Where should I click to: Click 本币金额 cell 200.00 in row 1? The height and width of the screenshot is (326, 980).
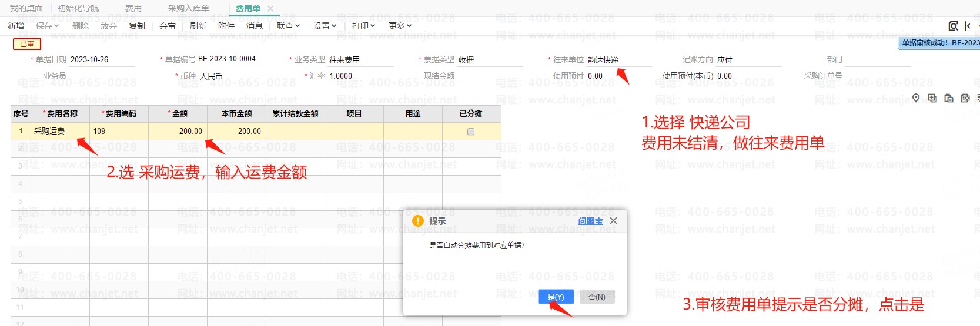tap(236, 132)
